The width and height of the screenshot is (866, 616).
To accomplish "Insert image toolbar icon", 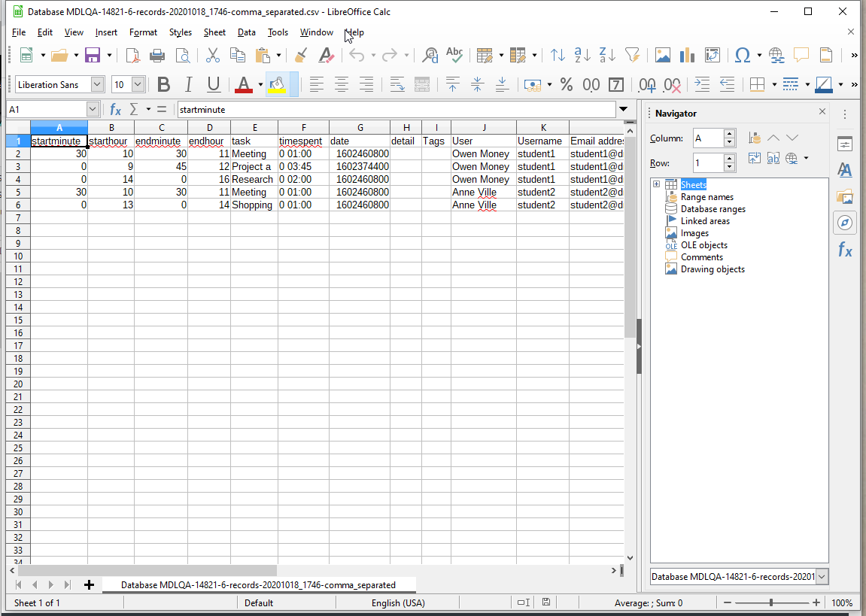I will [662, 55].
